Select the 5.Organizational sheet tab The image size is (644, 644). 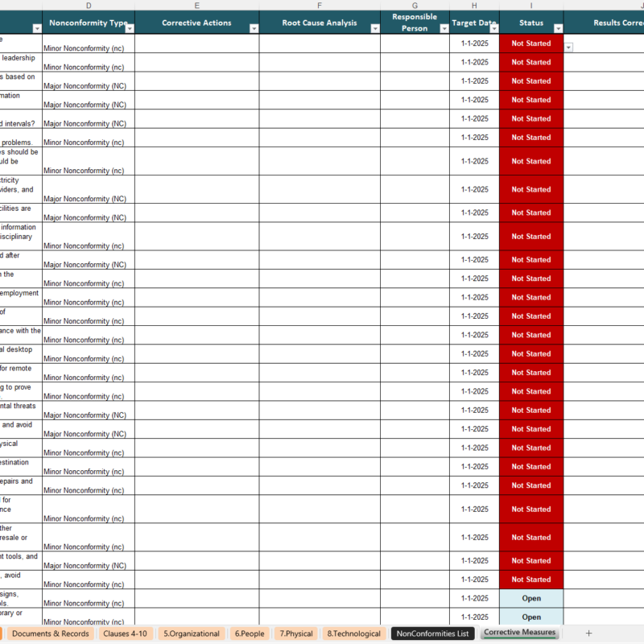(192, 634)
